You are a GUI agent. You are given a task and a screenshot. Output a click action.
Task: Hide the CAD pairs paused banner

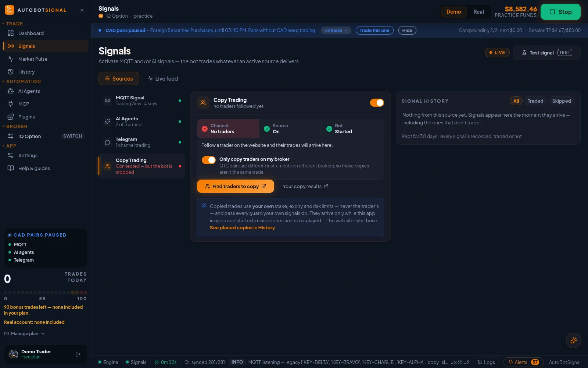point(407,31)
